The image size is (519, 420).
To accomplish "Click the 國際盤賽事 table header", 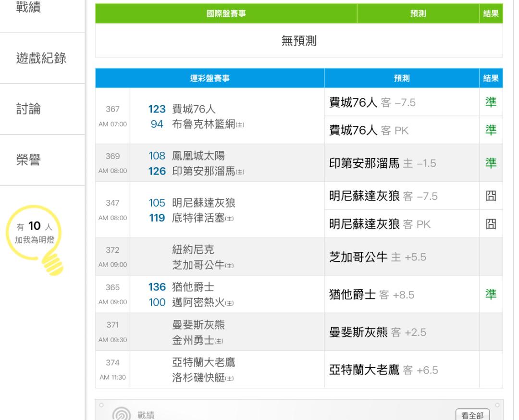I will point(226,13).
